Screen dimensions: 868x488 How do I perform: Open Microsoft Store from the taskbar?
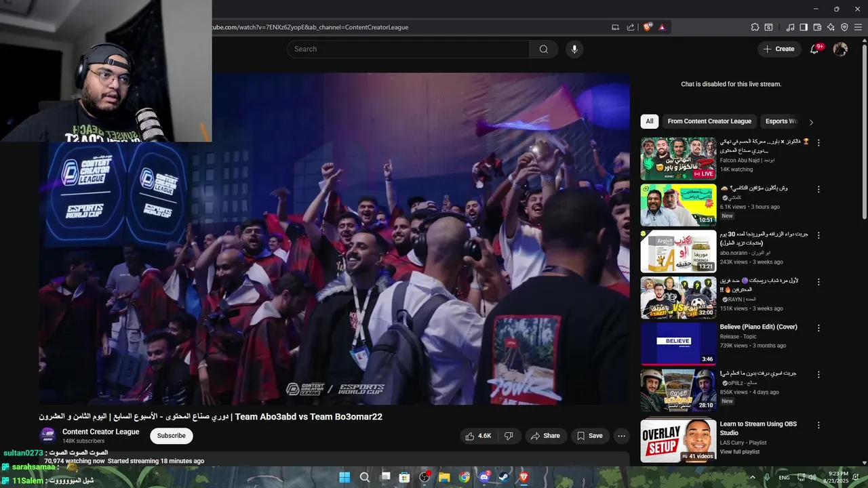tap(405, 477)
